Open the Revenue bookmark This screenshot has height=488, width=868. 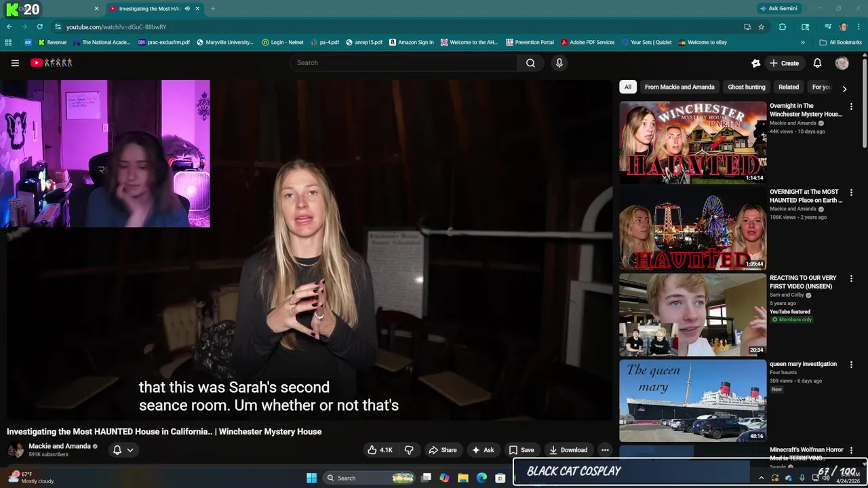point(52,42)
